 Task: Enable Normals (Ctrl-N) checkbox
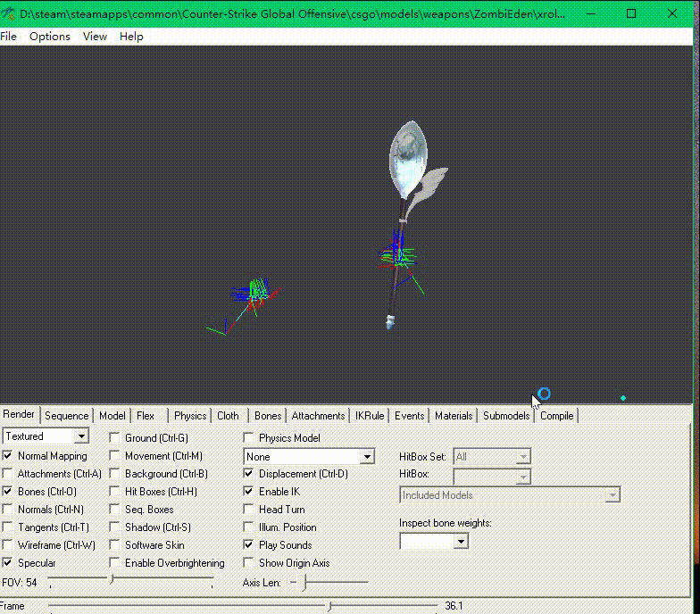tap(7, 509)
